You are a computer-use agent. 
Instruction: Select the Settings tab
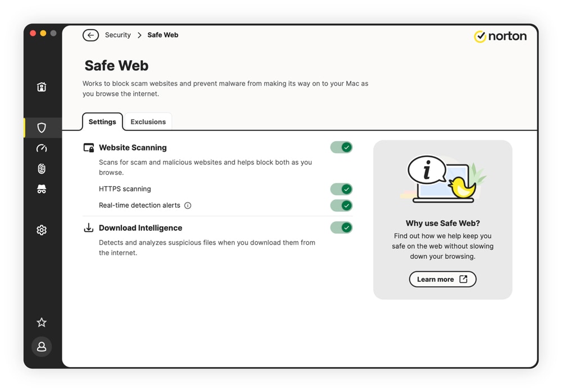tap(102, 121)
